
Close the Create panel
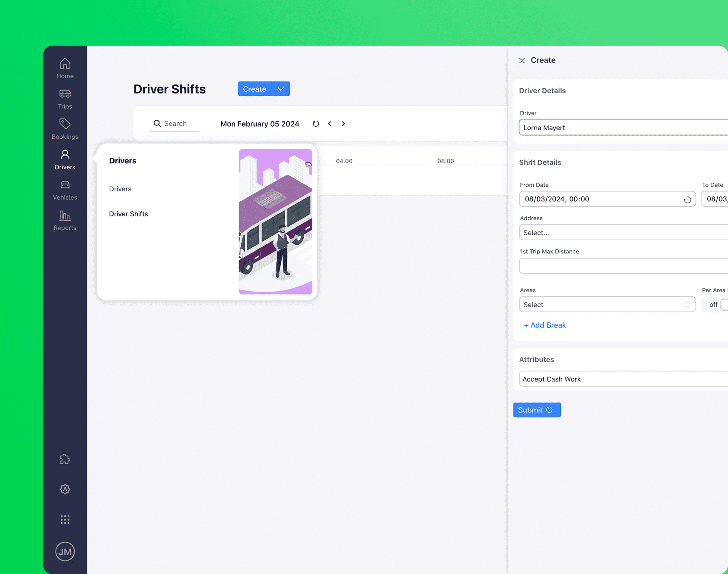[x=522, y=61]
